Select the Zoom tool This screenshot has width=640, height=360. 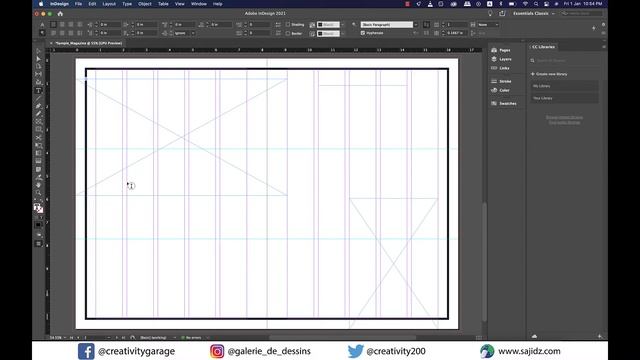point(38,193)
